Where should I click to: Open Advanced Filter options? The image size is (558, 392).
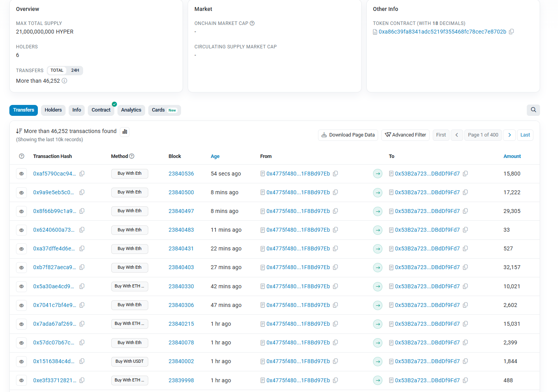pos(405,135)
